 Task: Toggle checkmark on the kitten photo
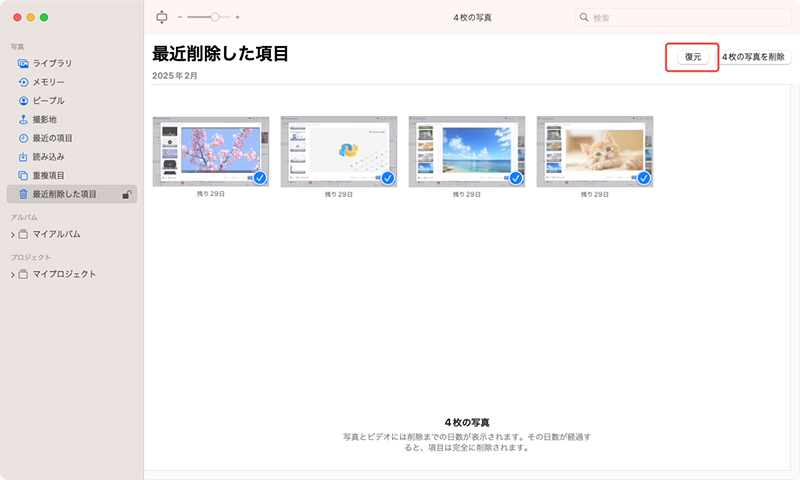coord(644,178)
